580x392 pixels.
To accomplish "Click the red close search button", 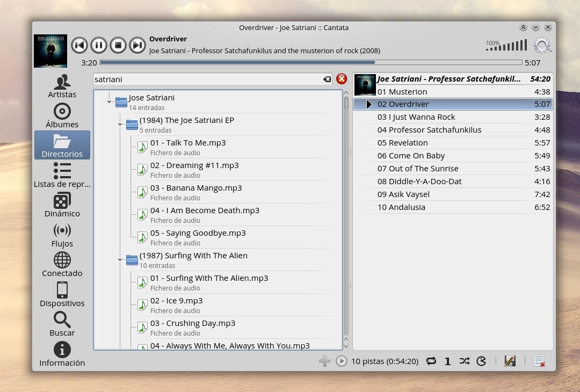I will pyautogui.click(x=341, y=79).
